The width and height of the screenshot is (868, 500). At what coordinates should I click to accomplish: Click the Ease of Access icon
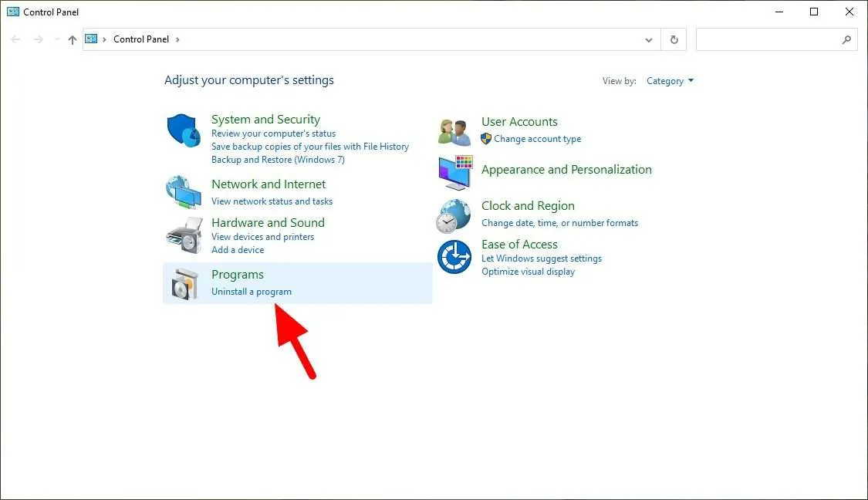click(454, 256)
